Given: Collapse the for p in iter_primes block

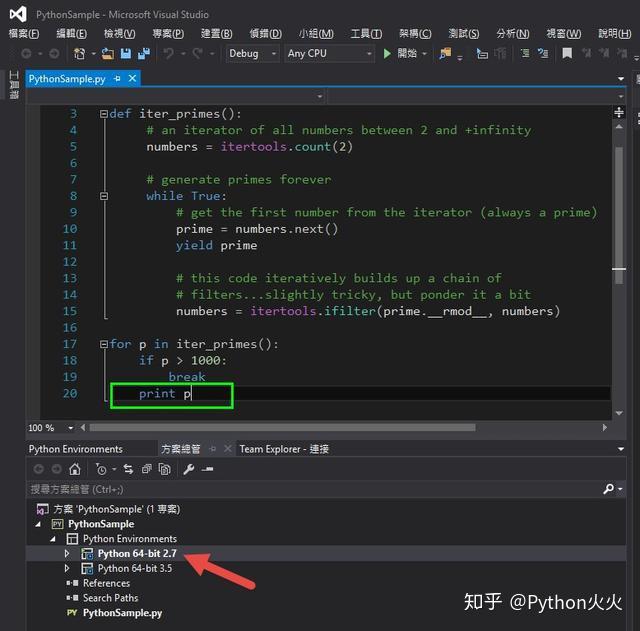Looking at the screenshot, I should point(104,344).
